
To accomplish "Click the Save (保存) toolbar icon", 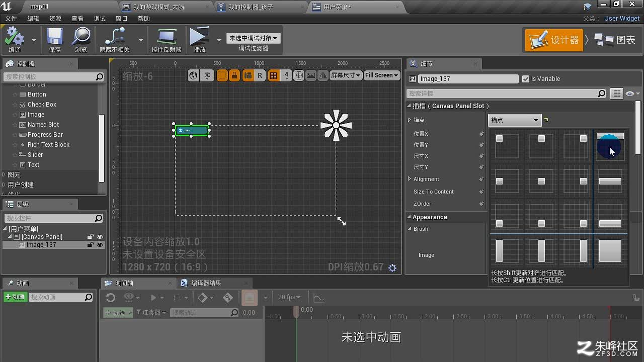I will 55,37.
